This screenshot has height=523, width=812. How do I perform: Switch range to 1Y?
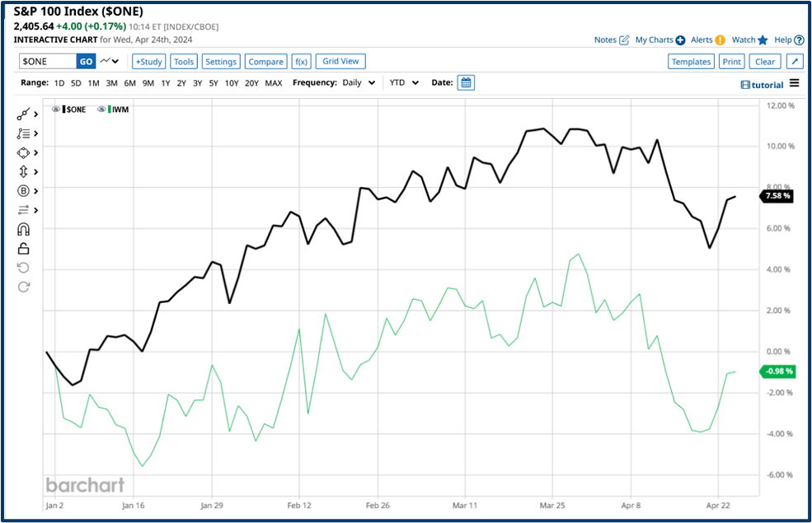[x=165, y=82]
